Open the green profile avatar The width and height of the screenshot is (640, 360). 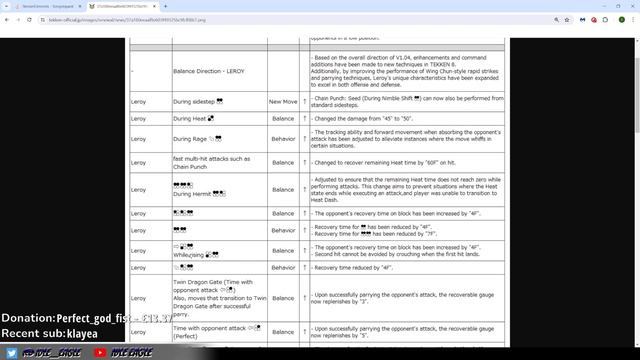(x=622, y=20)
